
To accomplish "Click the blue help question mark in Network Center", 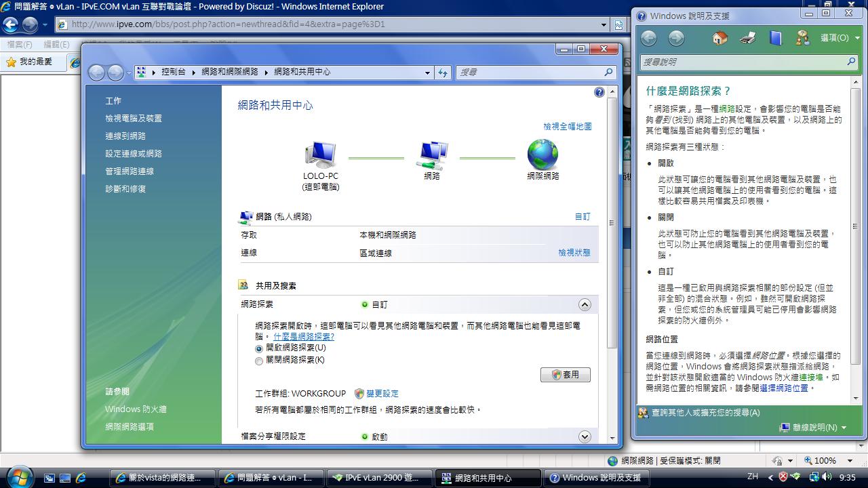I will click(599, 92).
